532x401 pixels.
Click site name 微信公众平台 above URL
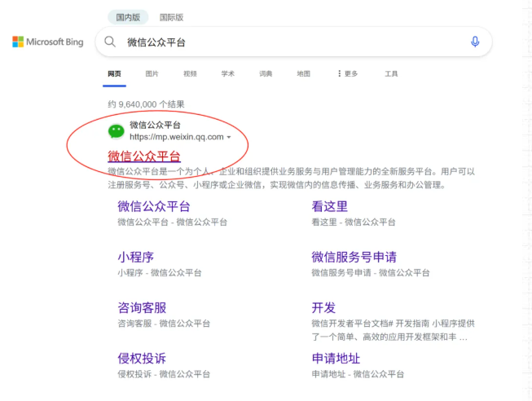[x=155, y=125]
